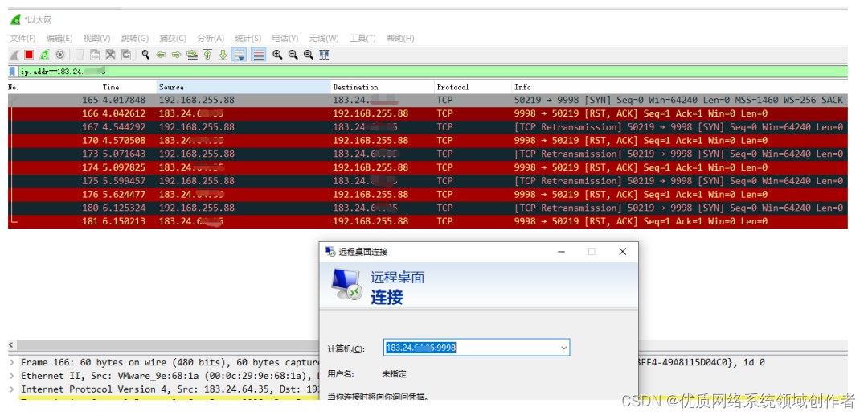Sort packets by Source column header

click(244, 87)
